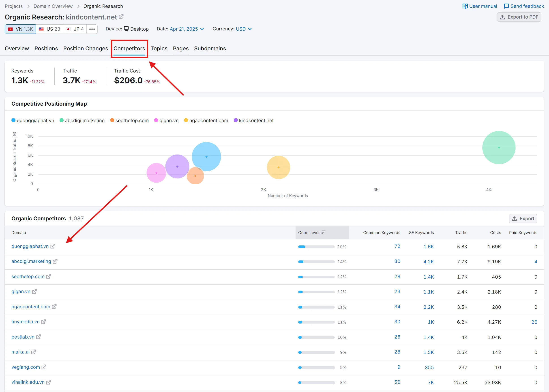Click 14% competition level bar for abcdigi.marketing
The image size is (549, 392).
(316, 262)
